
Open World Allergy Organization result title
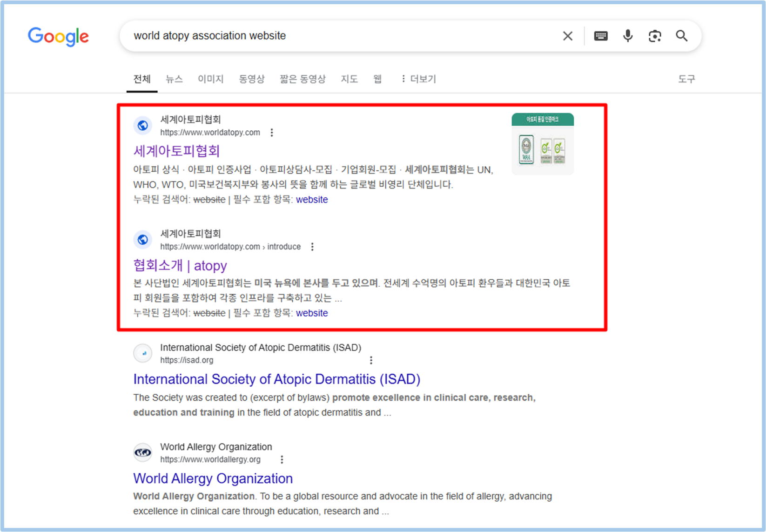tap(213, 478)
